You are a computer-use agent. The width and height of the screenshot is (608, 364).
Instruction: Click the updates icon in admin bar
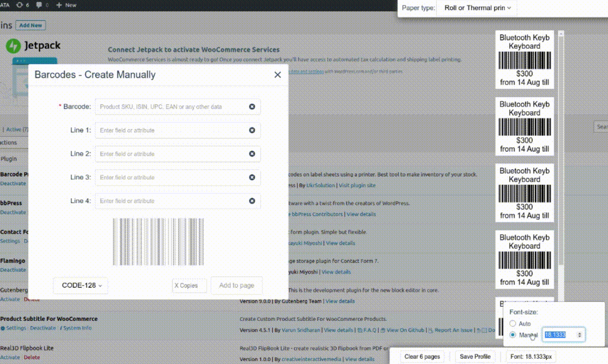19,5
